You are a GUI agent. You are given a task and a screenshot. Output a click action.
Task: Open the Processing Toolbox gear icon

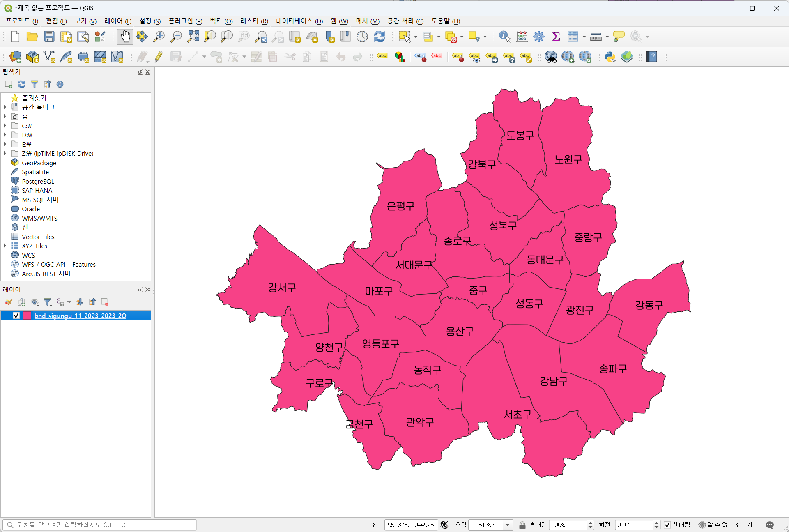tap(538, 37)
